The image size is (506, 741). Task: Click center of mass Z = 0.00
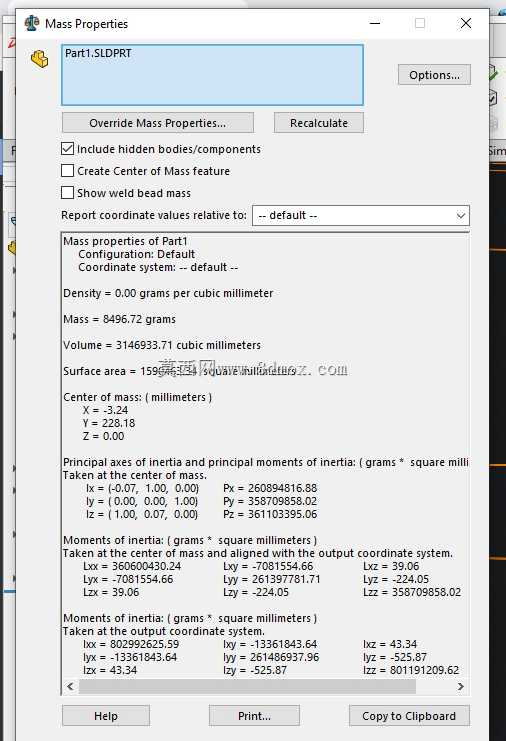[103, 436]
